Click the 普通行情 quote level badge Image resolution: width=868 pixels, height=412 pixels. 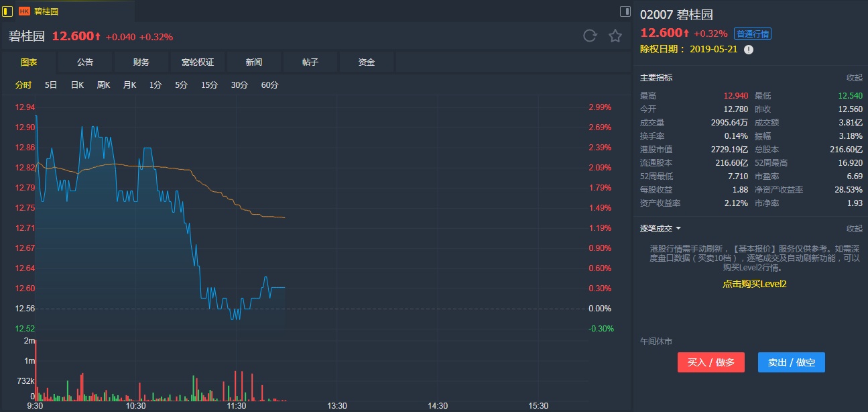(752, 34)
